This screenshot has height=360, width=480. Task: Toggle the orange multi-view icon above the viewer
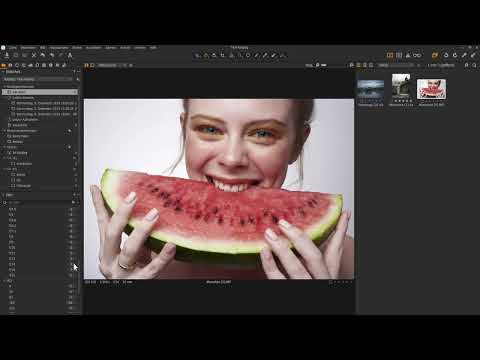(x=86, y=65)
